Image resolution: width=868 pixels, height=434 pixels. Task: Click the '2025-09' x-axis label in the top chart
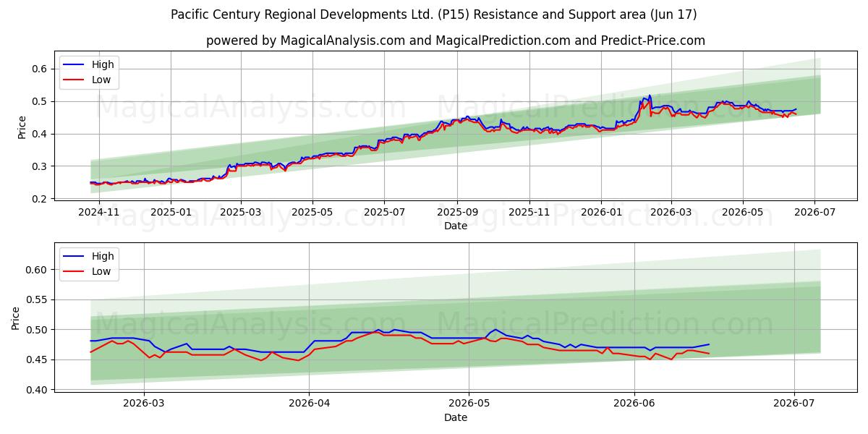[457, 212]
